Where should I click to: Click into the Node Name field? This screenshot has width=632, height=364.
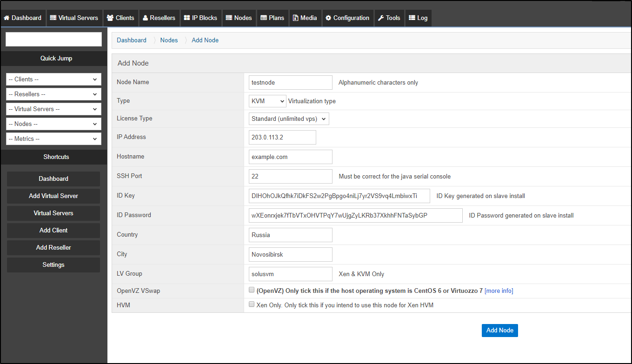click(291, 82)
